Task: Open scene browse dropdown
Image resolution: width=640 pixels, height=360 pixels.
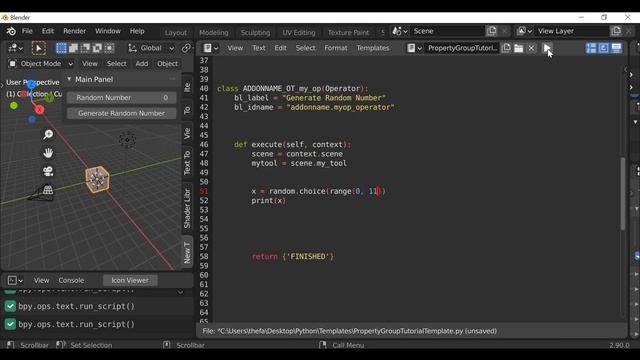Action: [x=400, y=31]
